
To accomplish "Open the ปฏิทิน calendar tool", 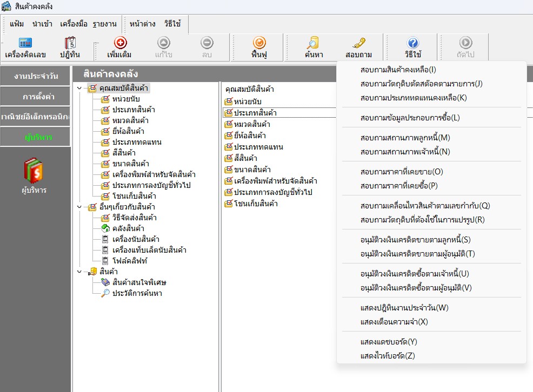I will click(x=70, y=48).
